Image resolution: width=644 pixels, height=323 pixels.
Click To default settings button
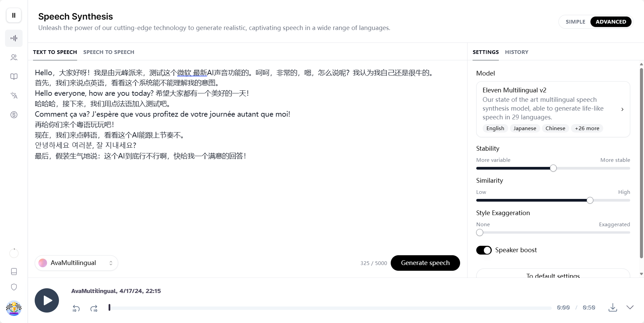point(553,274)
